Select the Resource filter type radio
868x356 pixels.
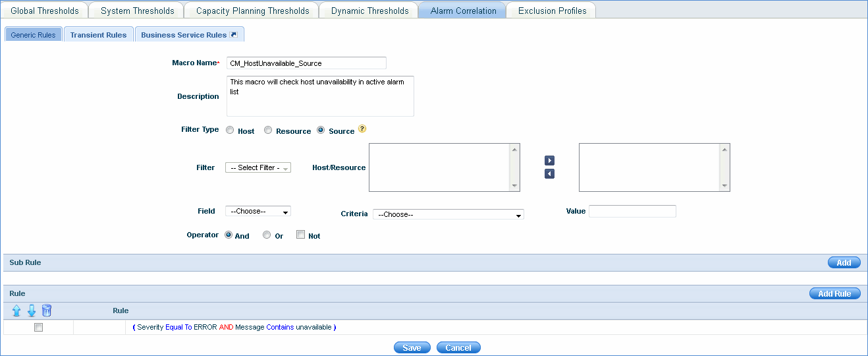pyautogui.click(x=268, y=131)
